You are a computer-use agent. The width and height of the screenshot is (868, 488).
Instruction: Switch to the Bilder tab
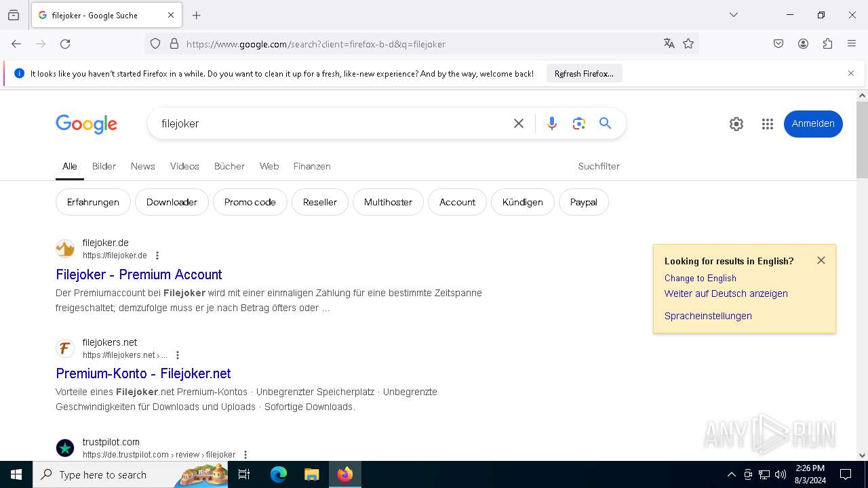(104, 166)
